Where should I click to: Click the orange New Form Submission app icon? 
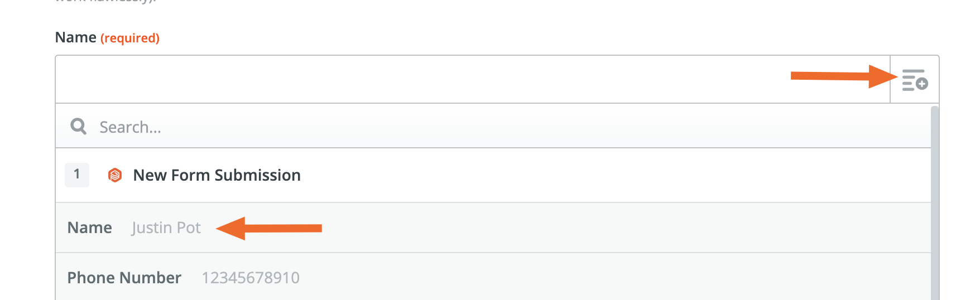pos(115,175)
